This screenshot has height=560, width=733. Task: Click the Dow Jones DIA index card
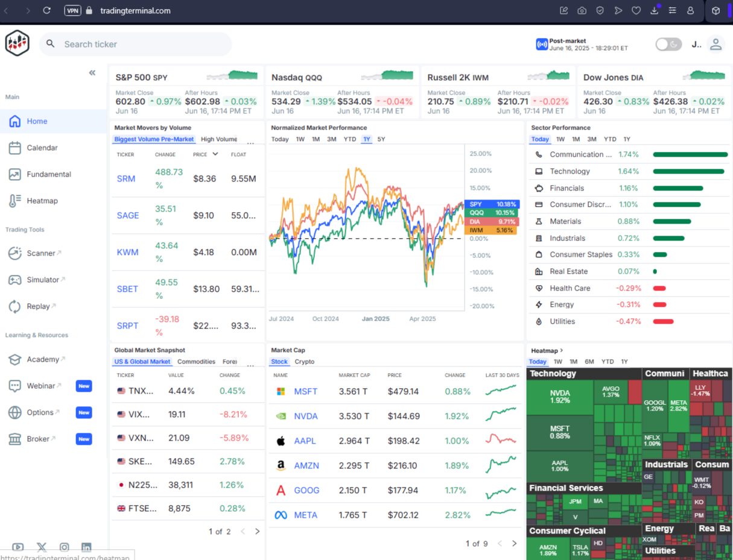[653, 92]
